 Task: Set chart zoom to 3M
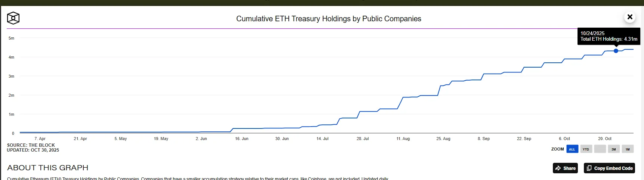pyautogui.click(x=614, y=149)
